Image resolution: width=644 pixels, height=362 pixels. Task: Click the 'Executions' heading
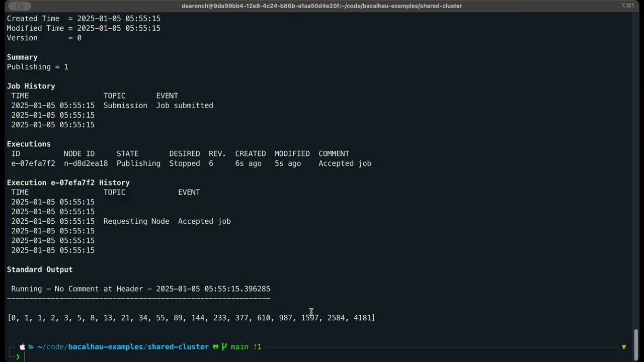click(x=29, y=144)
